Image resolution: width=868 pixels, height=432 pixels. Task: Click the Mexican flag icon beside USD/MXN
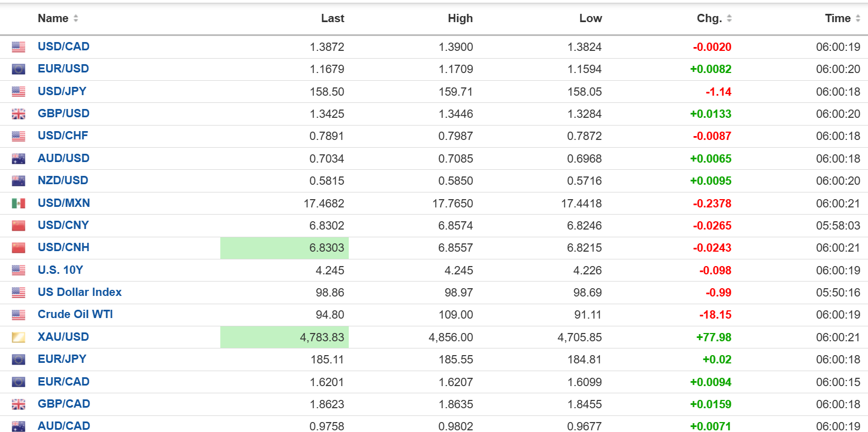[x=18, y=204]
